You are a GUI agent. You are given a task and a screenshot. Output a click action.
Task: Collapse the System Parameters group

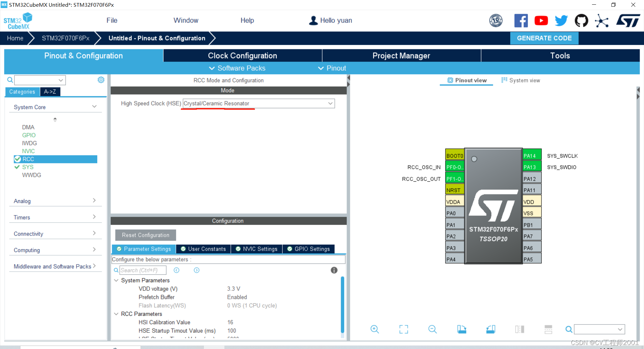click(116, 280)
